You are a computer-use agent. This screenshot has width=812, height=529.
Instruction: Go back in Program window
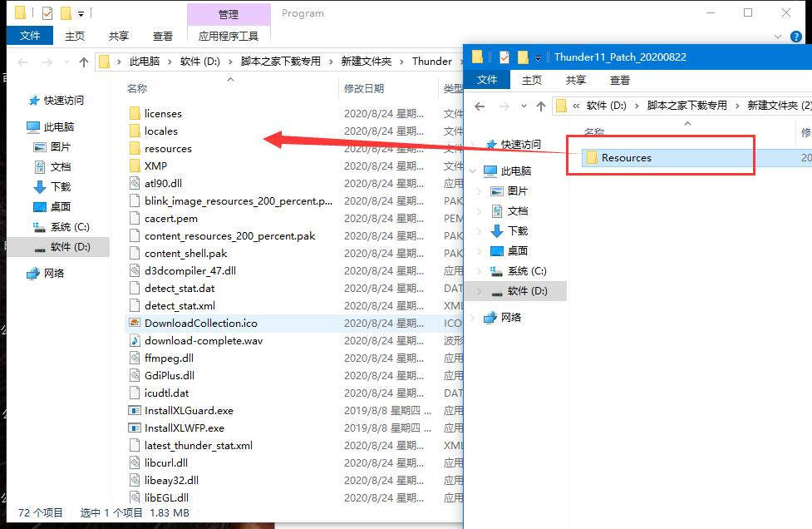[x=22, y=62]
